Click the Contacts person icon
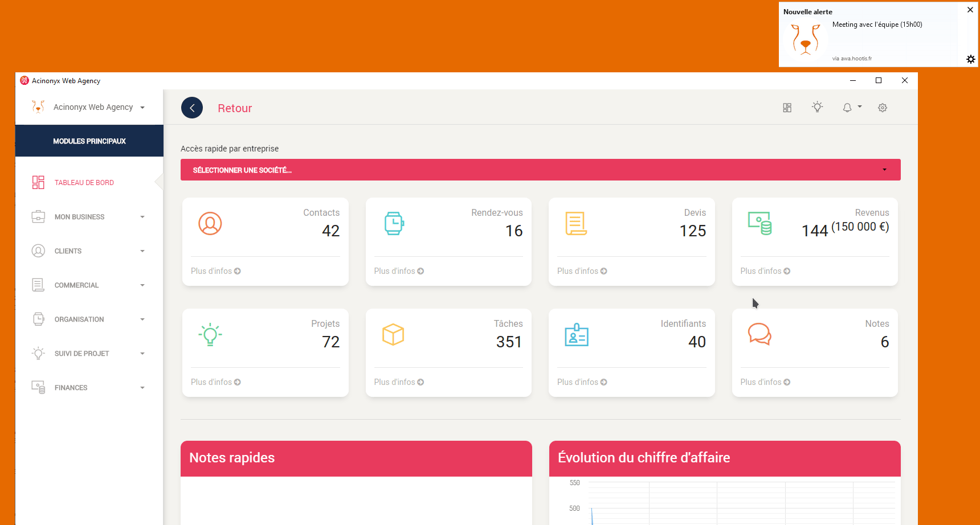This screenshot has height=525, width=980. [x=210, y=223]
